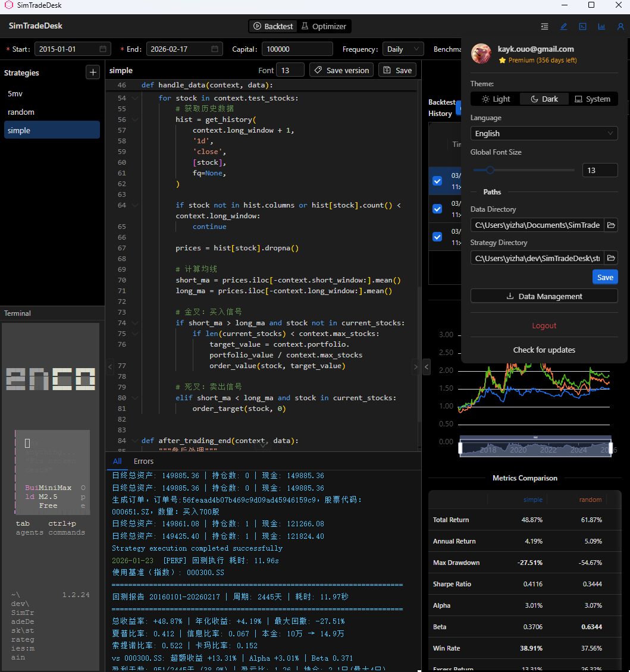Click the Capital input field
This screenshot has height=672, width=630.
tap(297, 49)
